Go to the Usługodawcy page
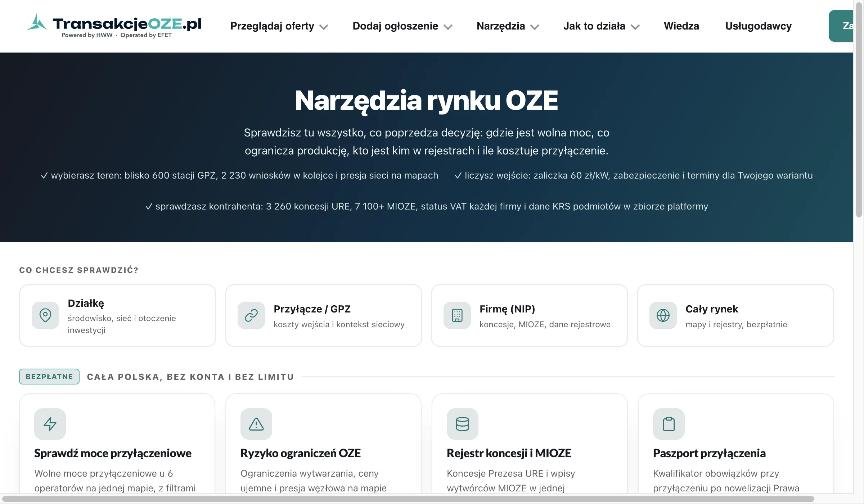Screen dimensions: 864x504 [x=759, y=26]
